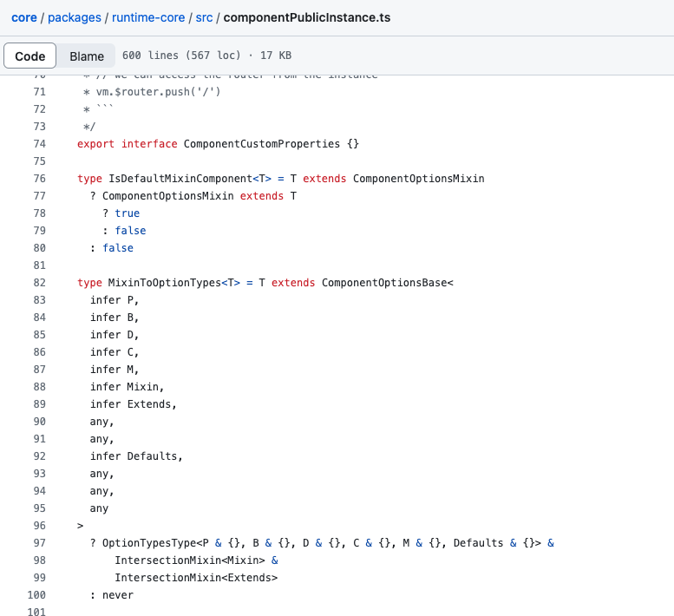
Task: Select line number 71
Action: 40,92
